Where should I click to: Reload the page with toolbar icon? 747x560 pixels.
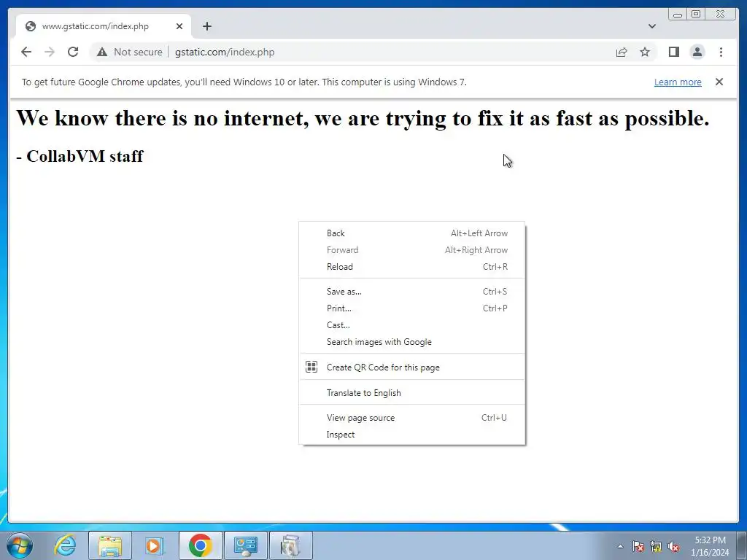73,52
